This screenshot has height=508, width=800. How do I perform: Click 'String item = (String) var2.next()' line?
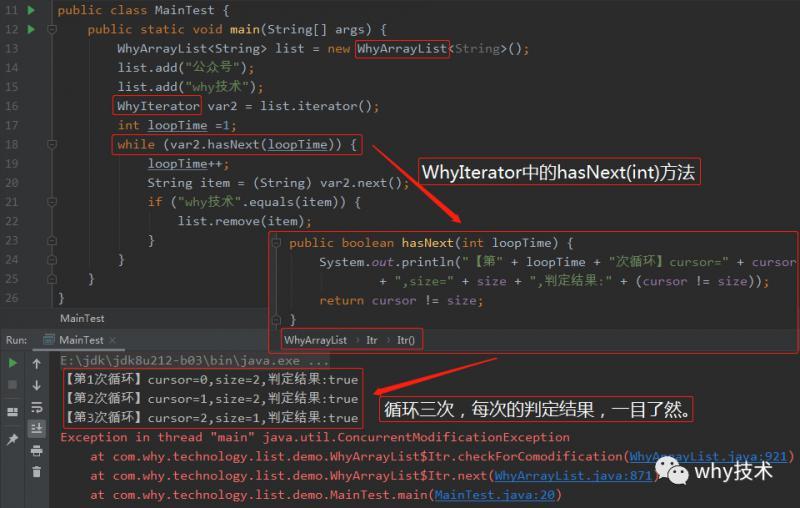[x=278, y=183]
